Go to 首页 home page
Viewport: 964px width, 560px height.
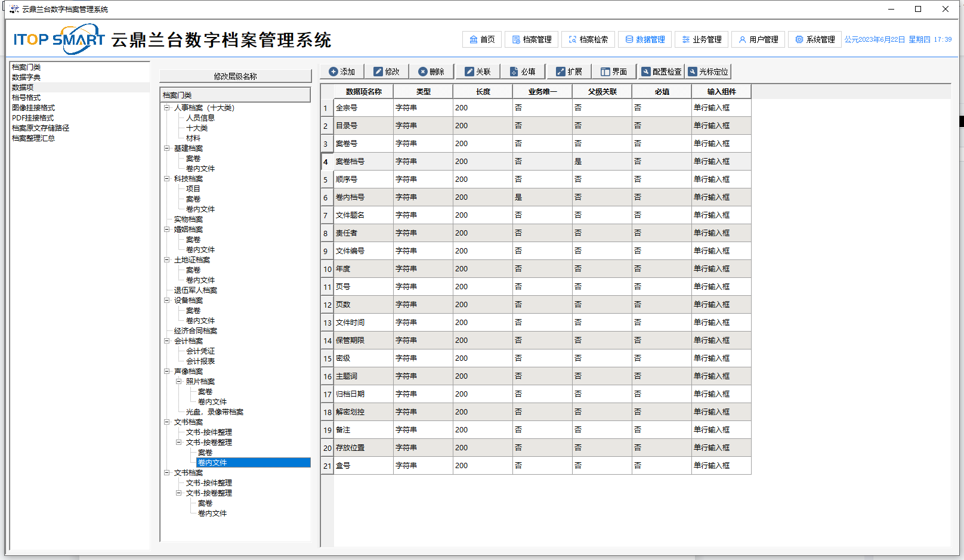(482, 39)
